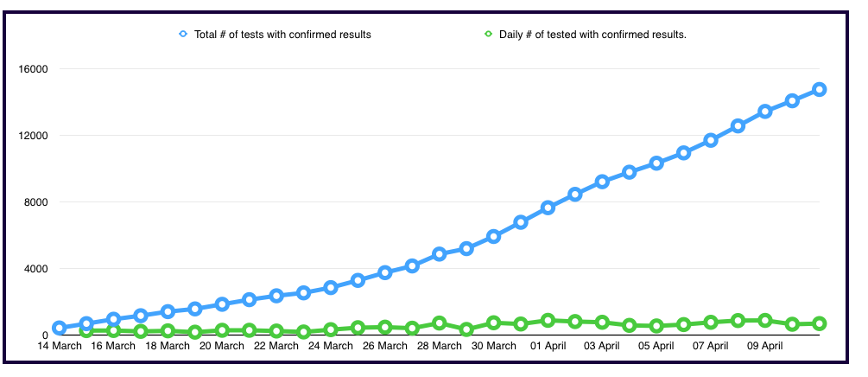Pick the last green data point on the line
This screenshot has width=868, height=377.
coord(819,323)
